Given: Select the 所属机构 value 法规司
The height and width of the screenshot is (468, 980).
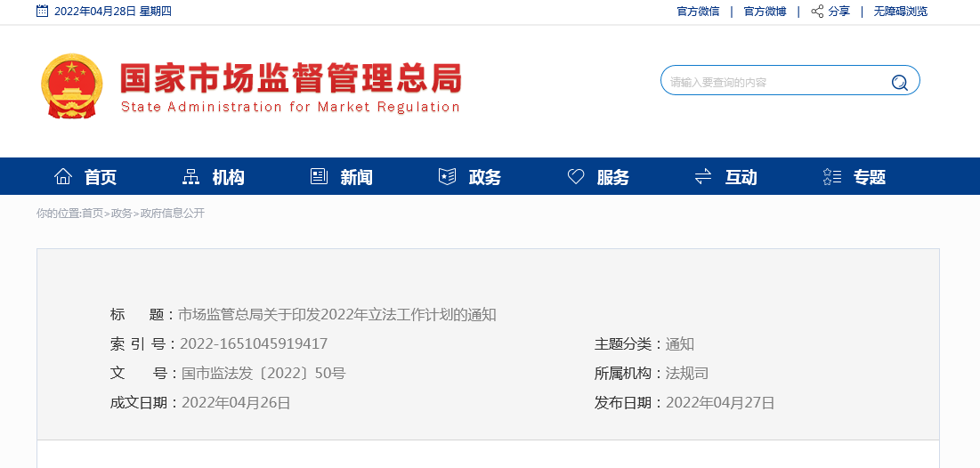Looking at the screenshot, I should pos(687,373).
